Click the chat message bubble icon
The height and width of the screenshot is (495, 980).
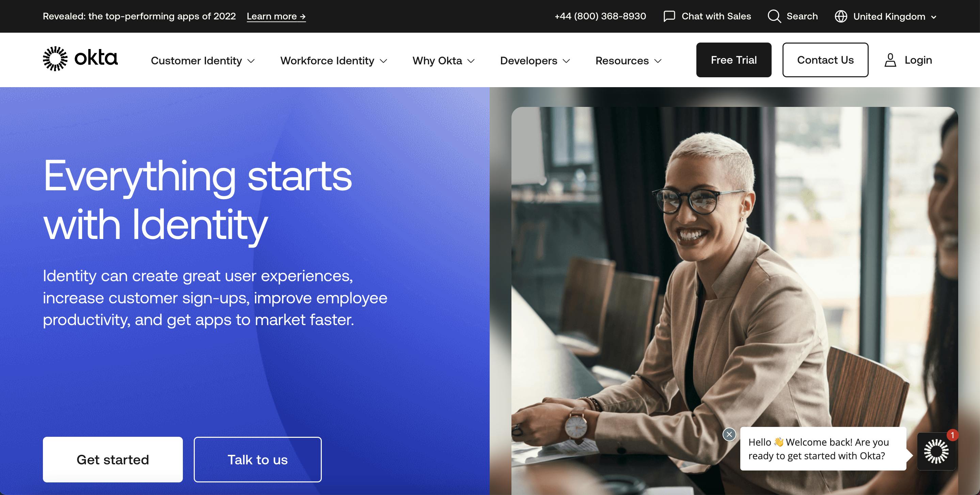click(668, 16)
